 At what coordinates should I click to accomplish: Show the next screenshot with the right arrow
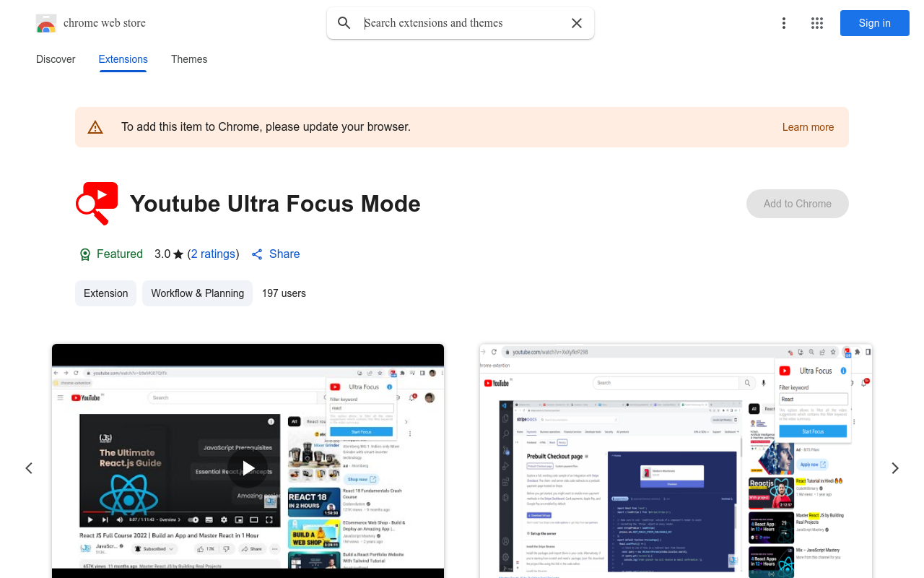coord(895,468)
